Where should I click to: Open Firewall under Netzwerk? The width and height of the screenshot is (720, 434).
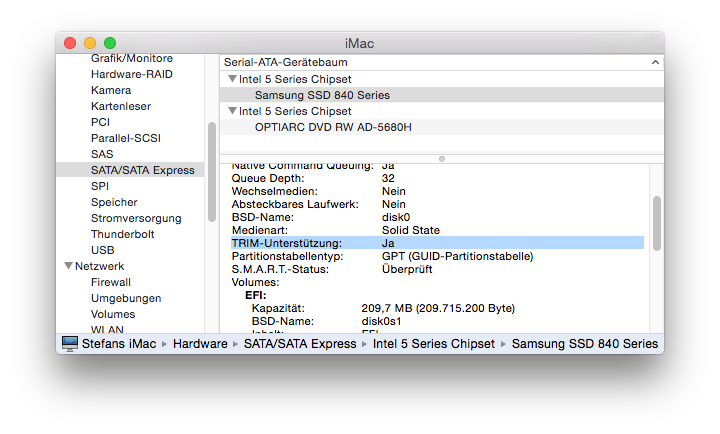click(111, 282)
